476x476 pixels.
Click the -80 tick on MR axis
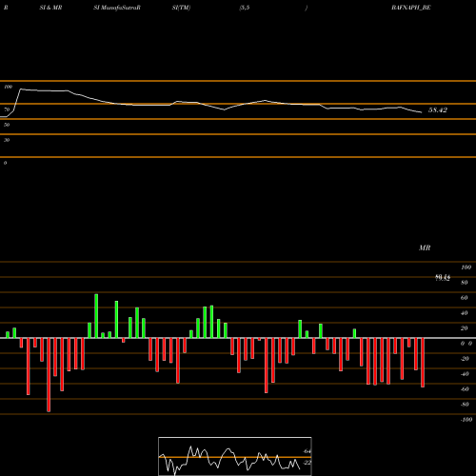pos(465,405)
